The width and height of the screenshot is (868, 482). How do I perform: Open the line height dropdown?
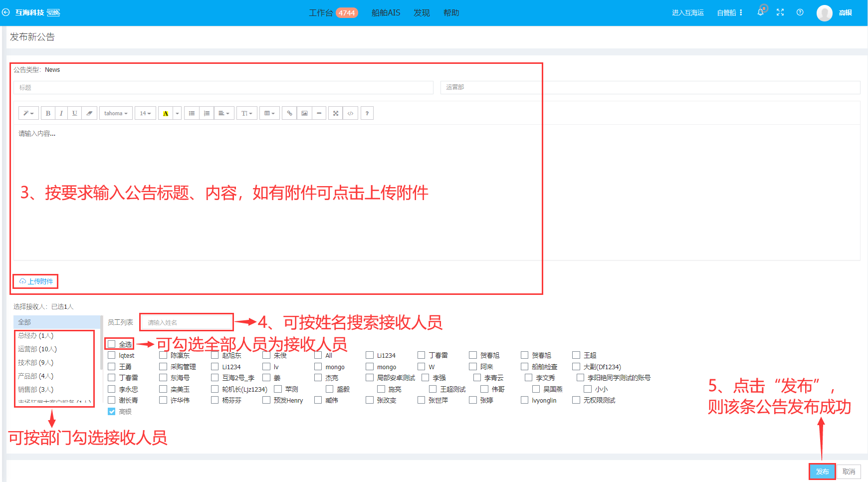coord(247,113)
